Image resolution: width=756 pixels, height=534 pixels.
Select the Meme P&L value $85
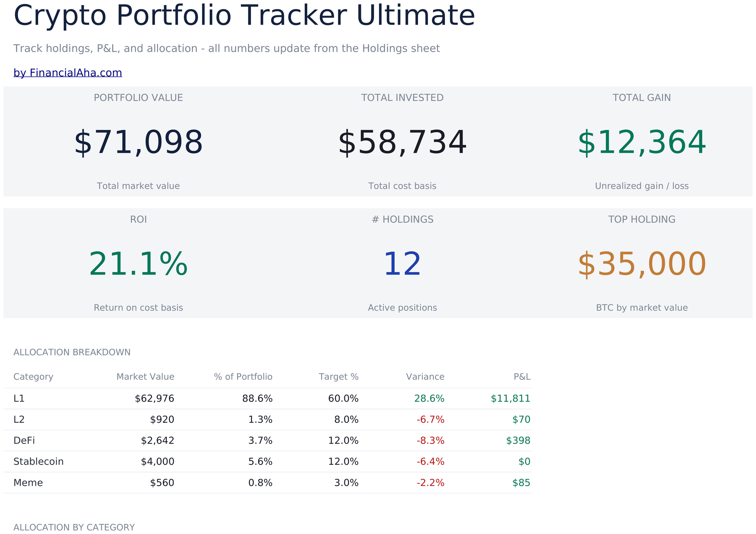point(521,483)
